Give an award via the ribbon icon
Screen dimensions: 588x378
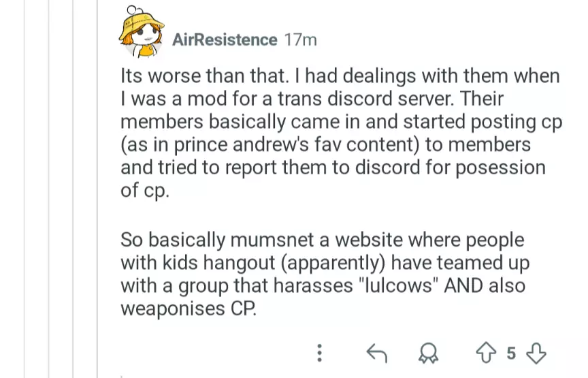(428, 353)
